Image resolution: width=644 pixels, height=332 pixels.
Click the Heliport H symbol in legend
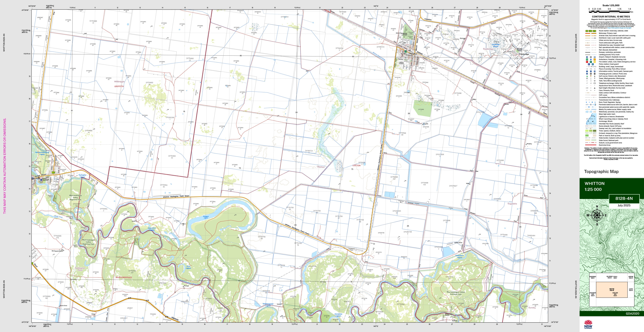[591, 57]
